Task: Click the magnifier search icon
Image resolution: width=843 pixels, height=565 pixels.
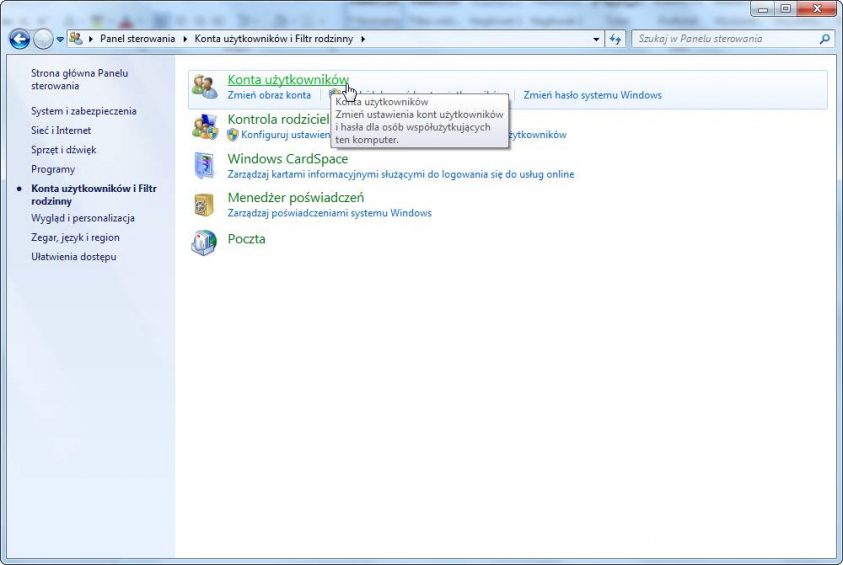Action: point(824,39)
